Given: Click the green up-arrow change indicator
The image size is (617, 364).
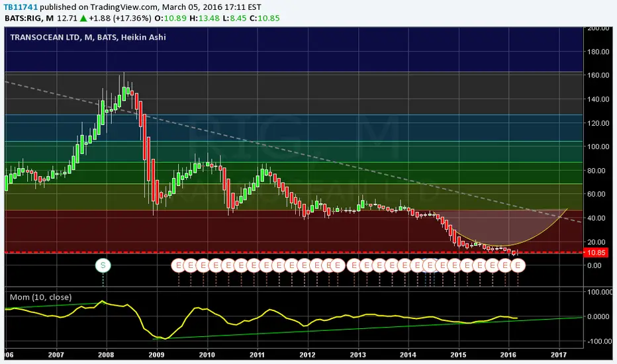Looking at the screenshot, I should point(83,18).
